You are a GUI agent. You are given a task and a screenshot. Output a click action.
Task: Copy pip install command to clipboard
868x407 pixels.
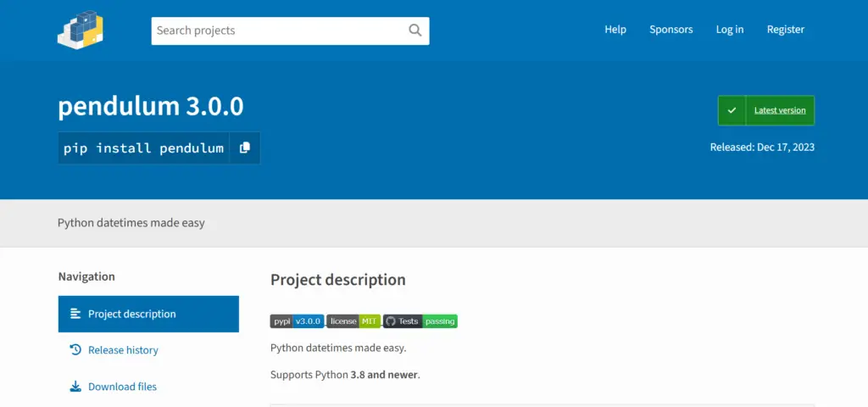point(245,148)
